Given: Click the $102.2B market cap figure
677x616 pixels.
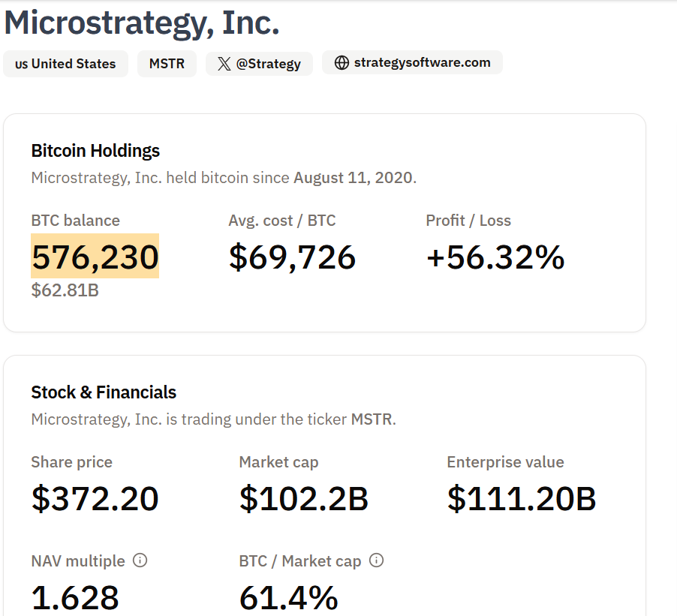Looking at the screenshot, I should click(303, 498).
